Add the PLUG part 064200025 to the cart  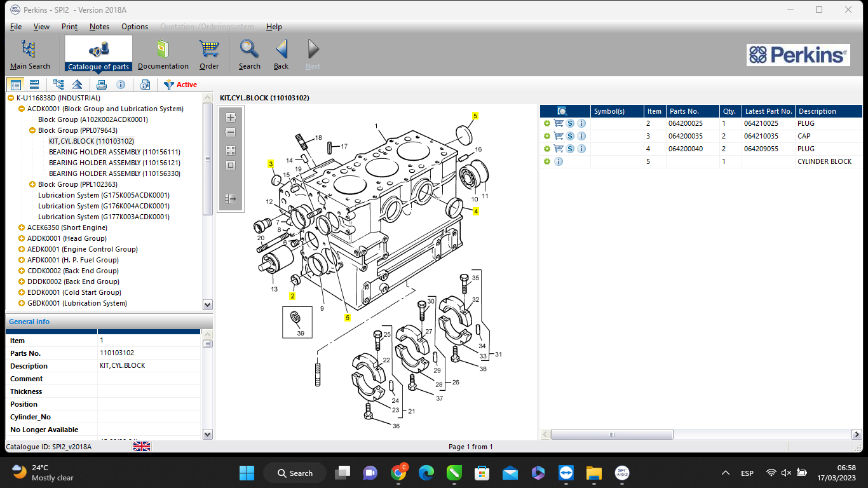[x=559, y=123]
